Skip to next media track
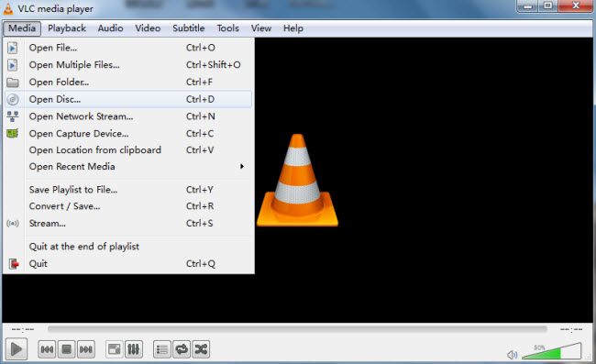 [x=86, y=349]
